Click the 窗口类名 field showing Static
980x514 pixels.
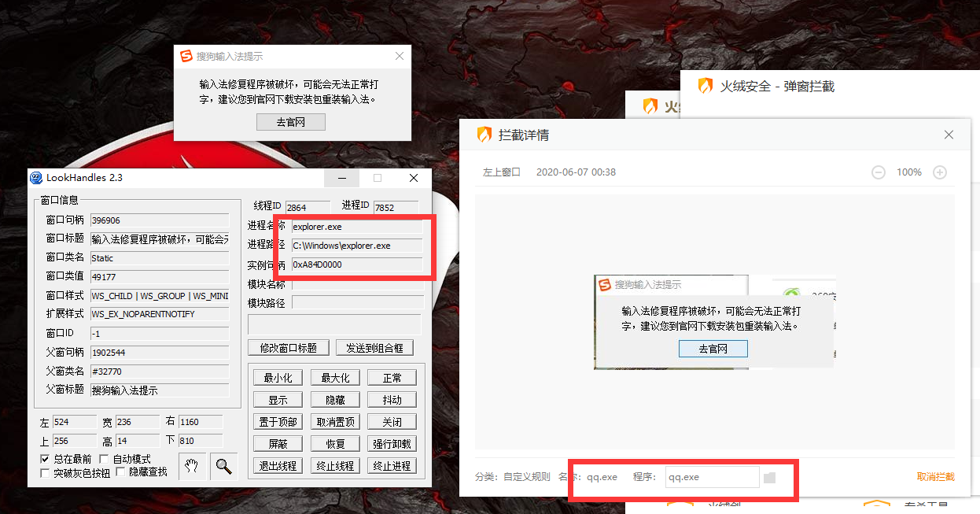[x=160, y=258]
